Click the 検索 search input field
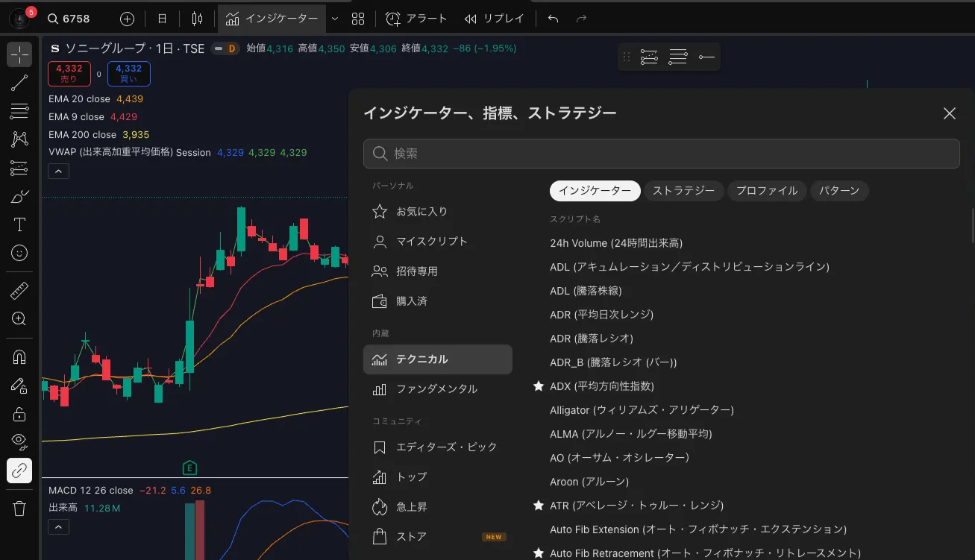Image resolution: width=975 pixels, height=560 pixels. click(x=671, y=154)
